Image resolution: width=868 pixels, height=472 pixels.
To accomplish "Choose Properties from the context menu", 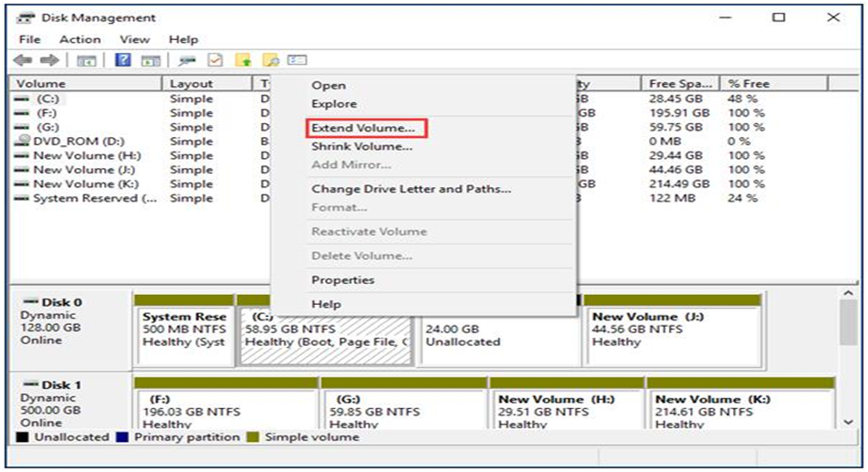I will pyautogui.click(x=342, y=280).
